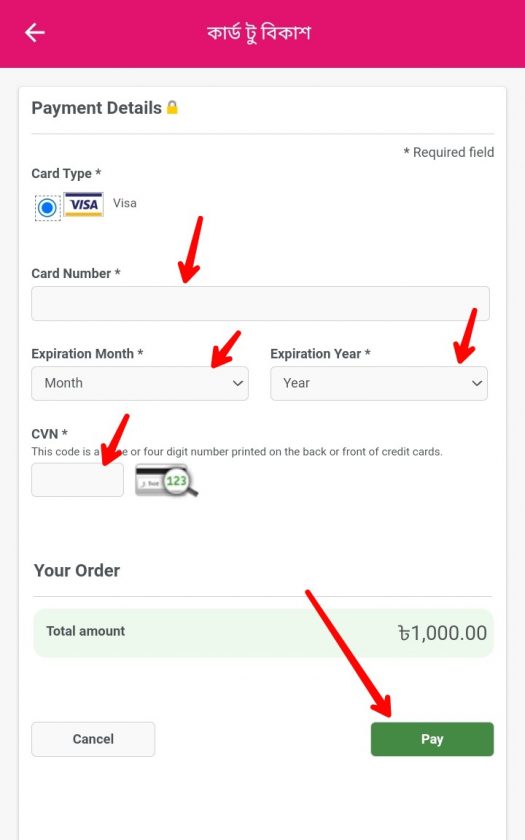Go back using the header arrow
Screen dimensions: 525x840
tap(35, 33)
